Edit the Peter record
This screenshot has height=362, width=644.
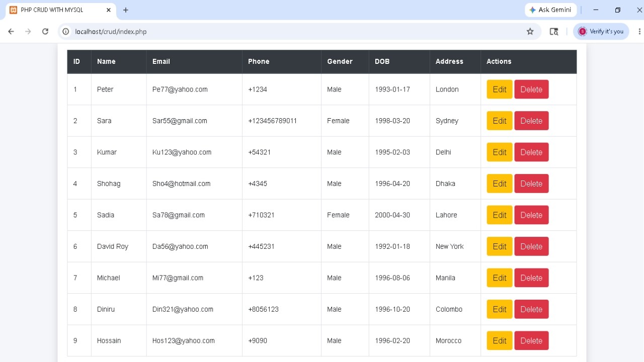[500, 89]
